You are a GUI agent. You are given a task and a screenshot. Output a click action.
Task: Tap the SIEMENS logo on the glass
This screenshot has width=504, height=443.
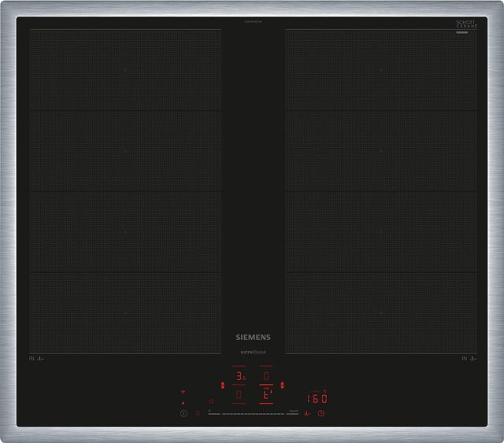[254, 337]
